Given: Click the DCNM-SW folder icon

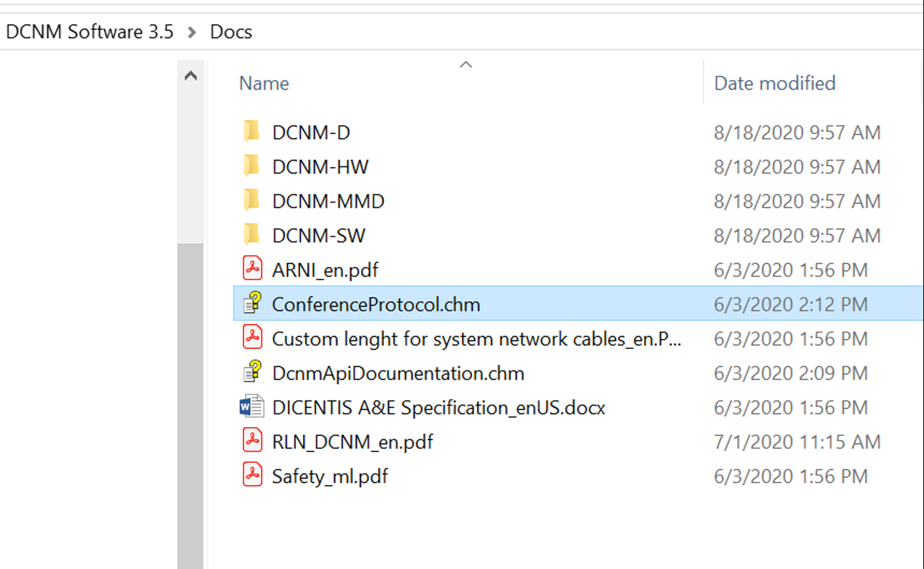Looking at the screenshot, I should 251,235.
